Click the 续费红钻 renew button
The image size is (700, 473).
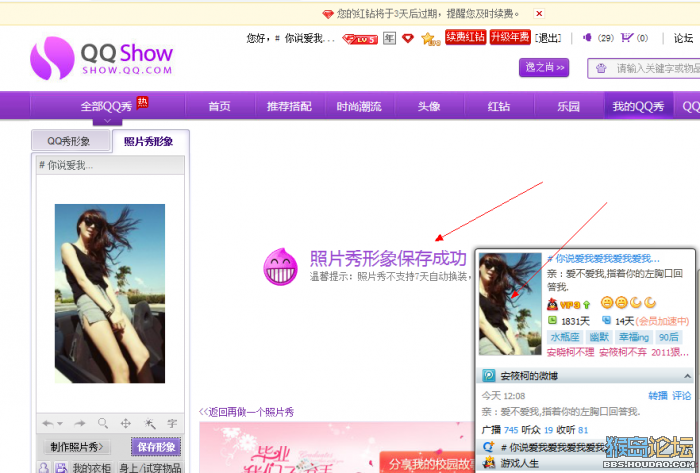[465, 37]
